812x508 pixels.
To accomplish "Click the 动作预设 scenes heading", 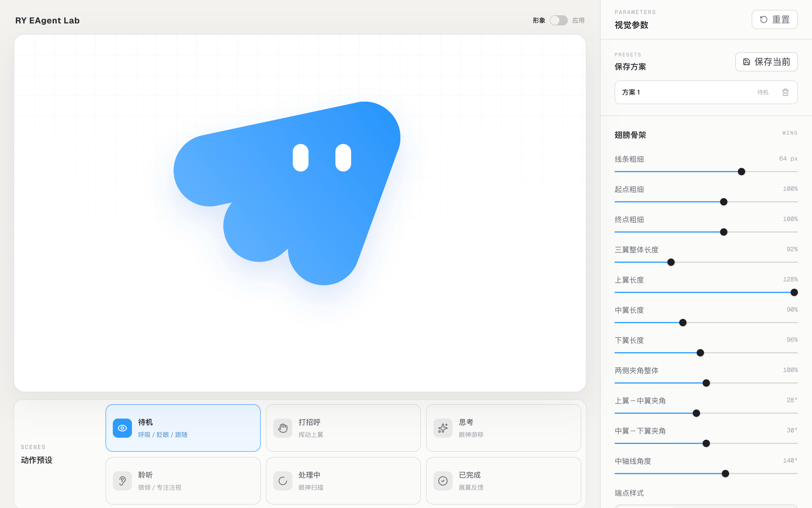I will point(37,460).
